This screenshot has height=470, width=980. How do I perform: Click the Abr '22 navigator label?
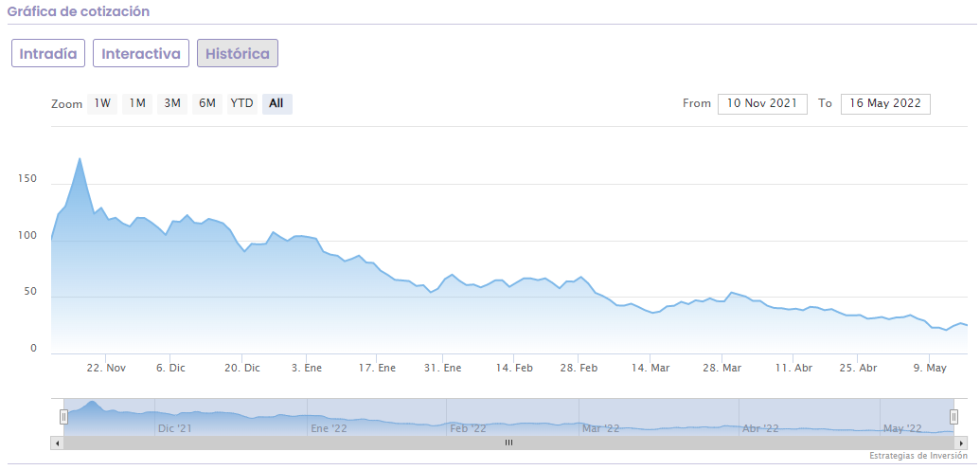click(x=760, y=428)
